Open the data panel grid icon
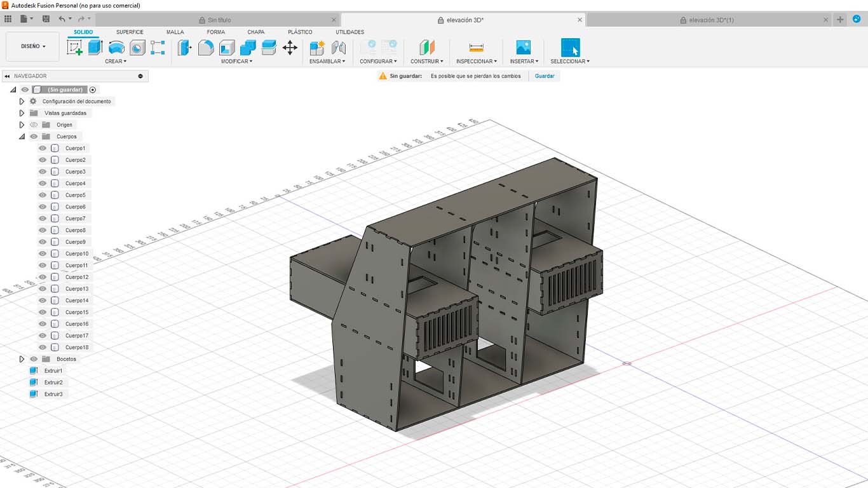 [x=8, y=19]
